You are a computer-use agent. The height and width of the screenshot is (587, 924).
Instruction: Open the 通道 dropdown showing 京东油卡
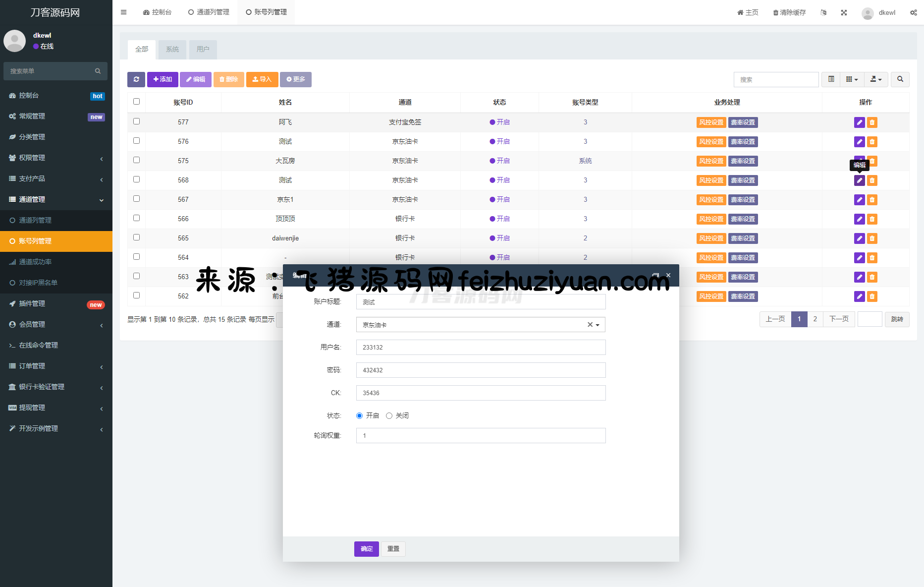point(480,325)
